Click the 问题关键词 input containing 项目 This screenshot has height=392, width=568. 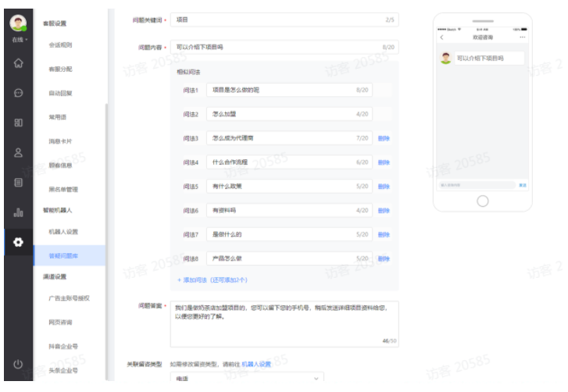[284, 20]
